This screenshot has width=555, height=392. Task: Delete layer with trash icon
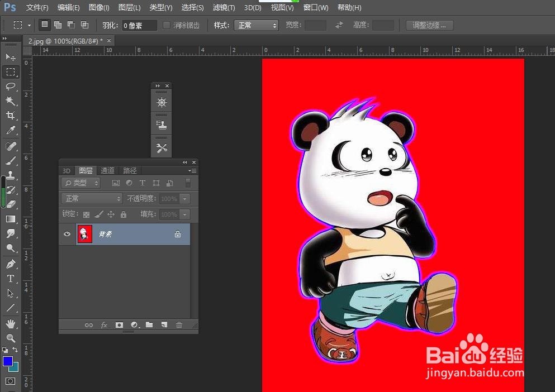(179, 324)
